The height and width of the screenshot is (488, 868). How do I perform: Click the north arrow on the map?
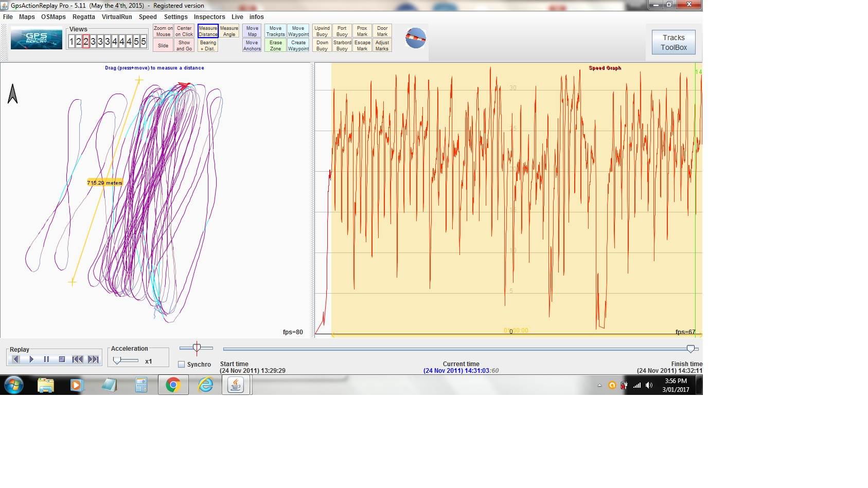[13, 94]
